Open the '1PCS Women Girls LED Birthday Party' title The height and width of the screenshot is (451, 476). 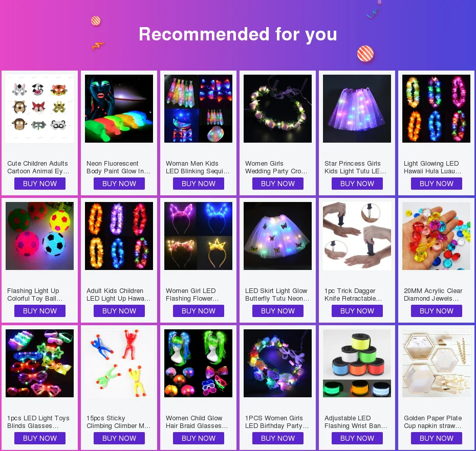(x=277, y=422)
